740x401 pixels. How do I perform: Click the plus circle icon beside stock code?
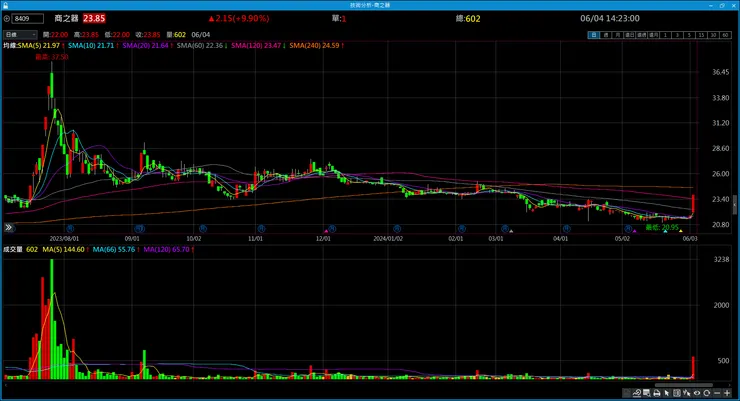7,19
